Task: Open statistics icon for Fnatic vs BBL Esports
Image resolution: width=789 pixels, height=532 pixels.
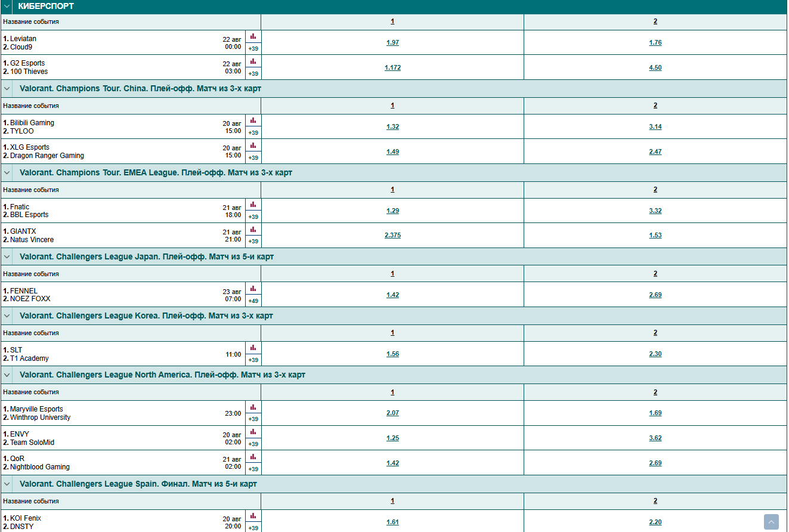Action: pyautogui.click(x=253, y=205)
